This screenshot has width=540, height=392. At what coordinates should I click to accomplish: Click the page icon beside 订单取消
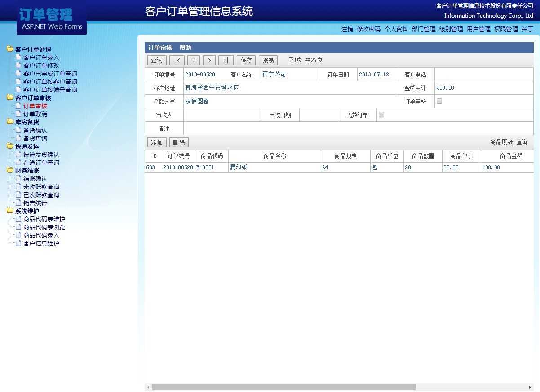pos(18,114)
